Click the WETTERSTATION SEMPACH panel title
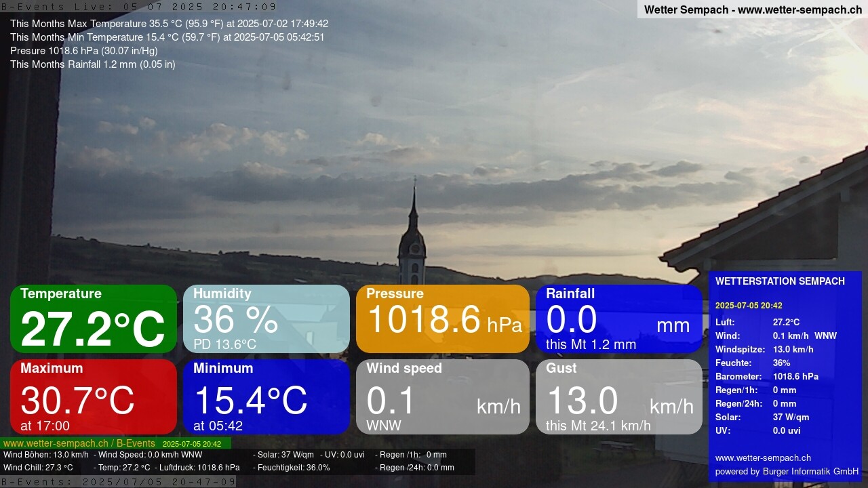This screenshot has width=868, height=488. click(x=780, y=281)
